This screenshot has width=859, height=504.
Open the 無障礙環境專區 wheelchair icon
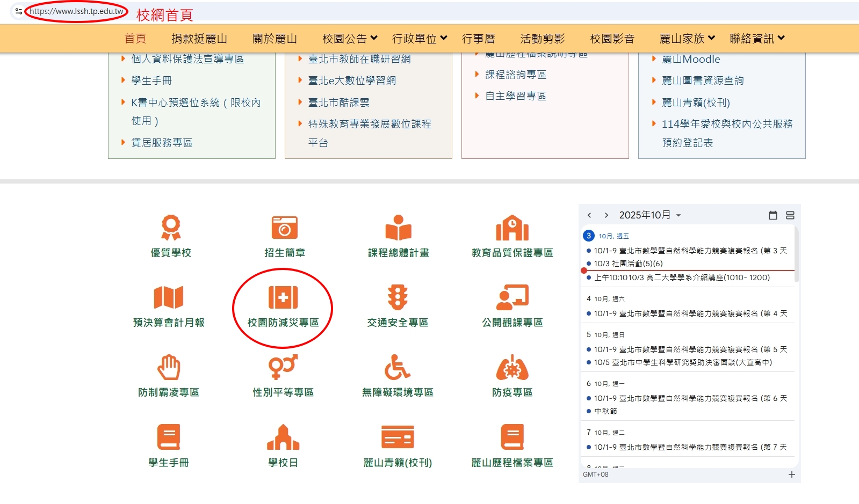click(398, 367)
